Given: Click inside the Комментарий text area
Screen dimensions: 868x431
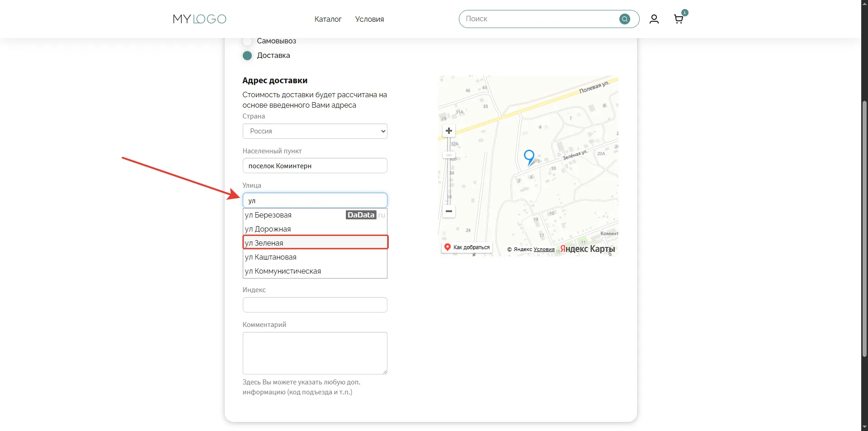Looking at the screenshot, I should click(x=315, y=353).
